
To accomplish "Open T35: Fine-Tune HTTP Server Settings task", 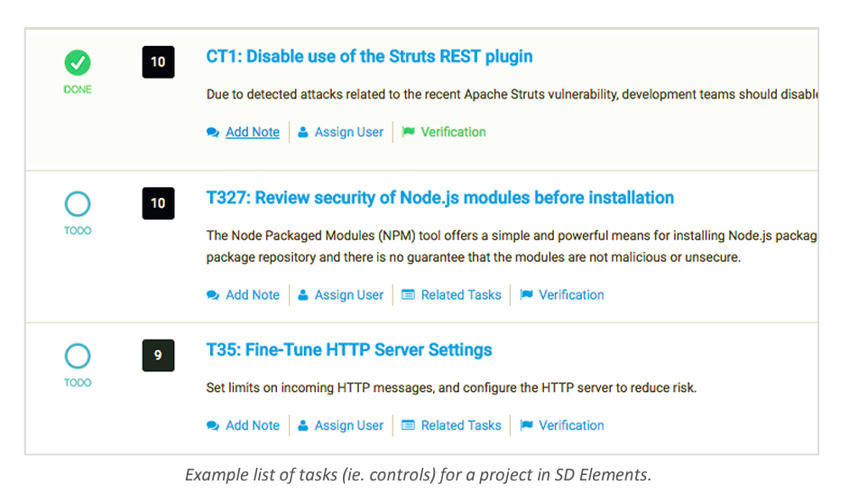I will click(x=349, y=350).
